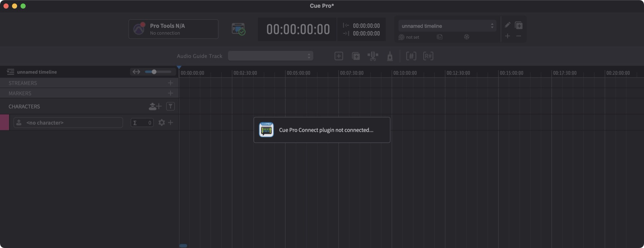Click the add cue square-plus icon
644x248 pixels.
coord(338,56)
